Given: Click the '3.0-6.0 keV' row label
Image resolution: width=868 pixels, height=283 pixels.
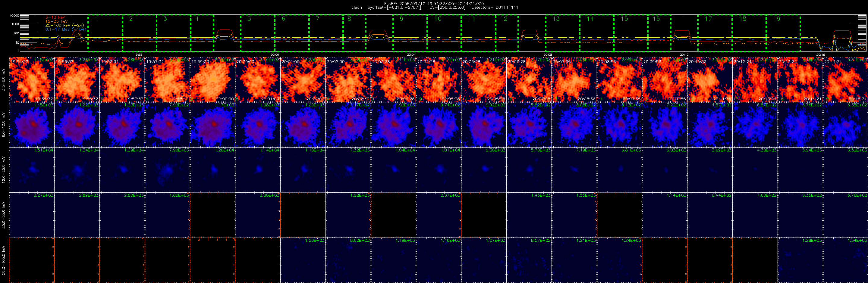Looking at the screenshot, I should (4, 79).
